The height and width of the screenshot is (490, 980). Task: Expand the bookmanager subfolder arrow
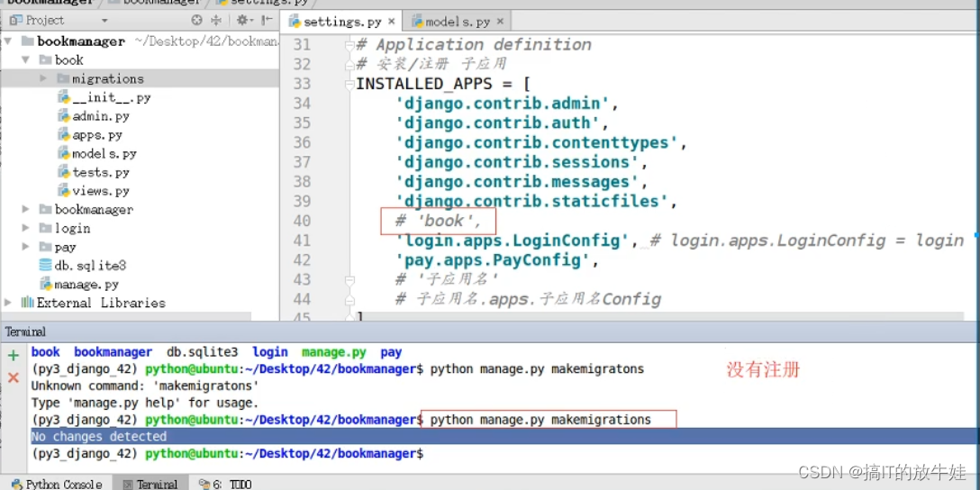point(25,209)
